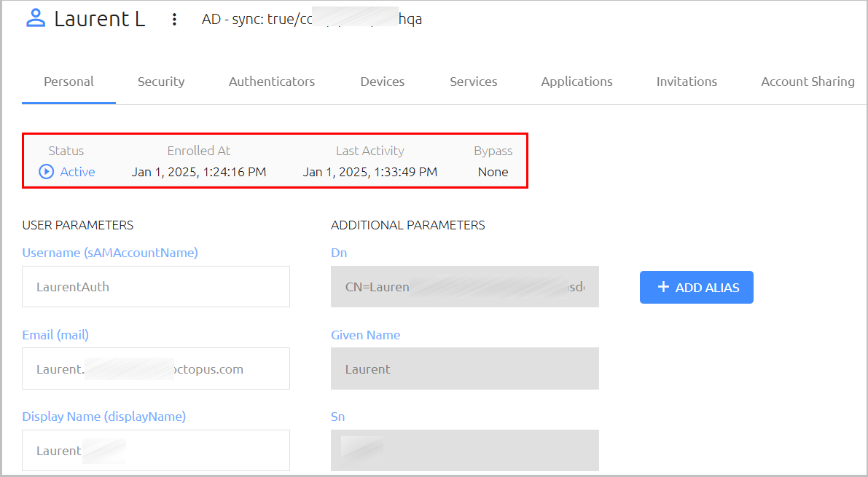Click the Enrolled At column label
The image size is (868, 477).
[199, 151]
